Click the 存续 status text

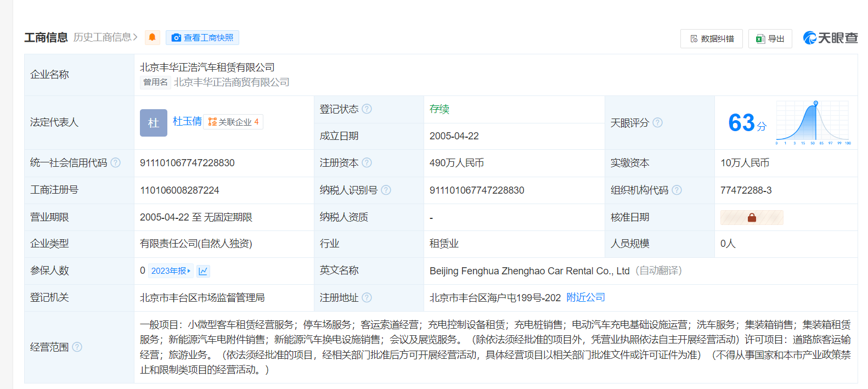click(x=439, y=109)
